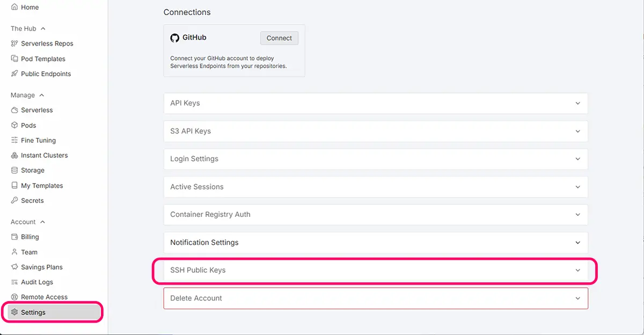The width and height of the screenshot is (644, 335).
Task: Open Billing from the sidebar
Action: click(x=30, y=237)
